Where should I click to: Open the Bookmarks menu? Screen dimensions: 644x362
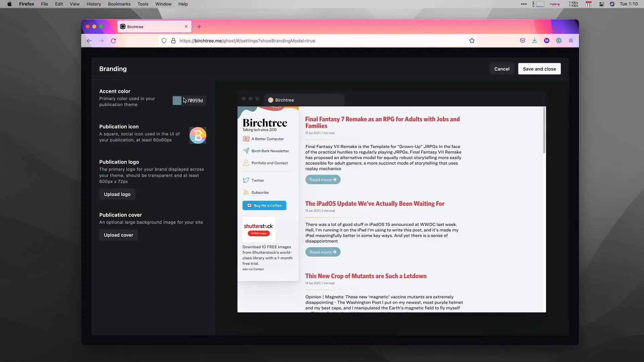click(x=119, y=4)
